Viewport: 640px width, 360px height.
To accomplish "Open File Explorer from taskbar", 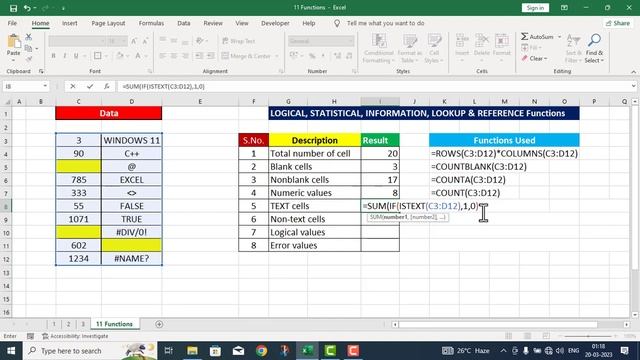I will click(192, 351).
